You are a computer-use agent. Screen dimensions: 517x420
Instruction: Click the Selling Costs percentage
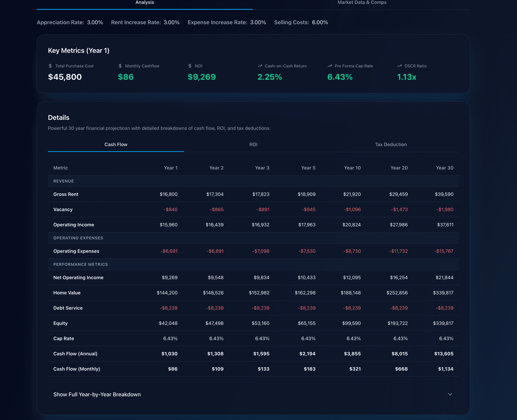pos(320,22)
